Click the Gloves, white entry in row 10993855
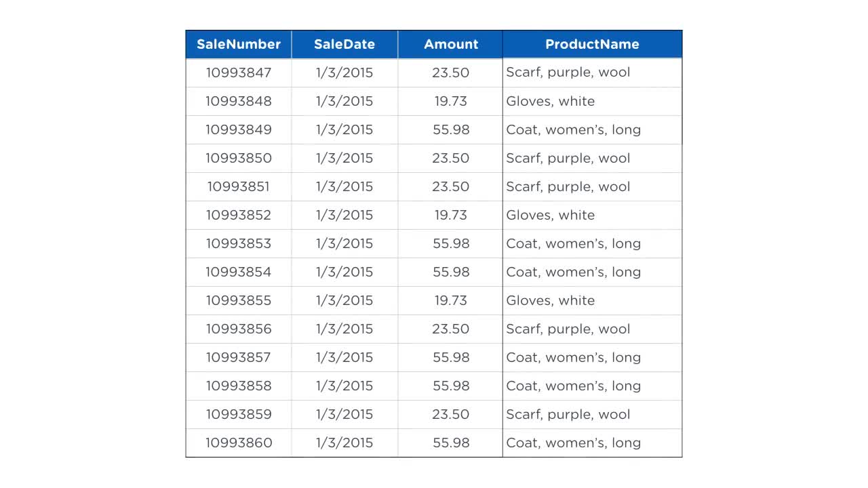The height and width of the screenshot is (488, 868). (550, 300)
